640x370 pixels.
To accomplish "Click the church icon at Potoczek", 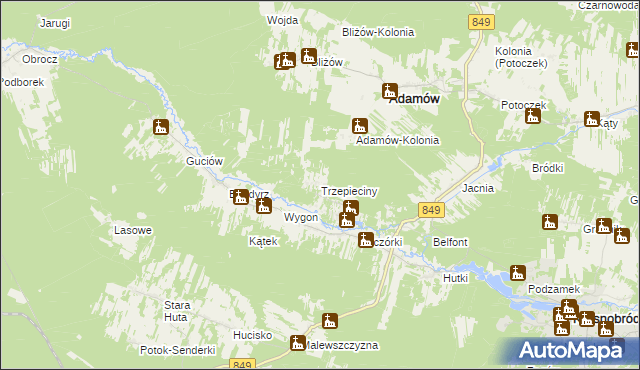I will pos(533,116).
